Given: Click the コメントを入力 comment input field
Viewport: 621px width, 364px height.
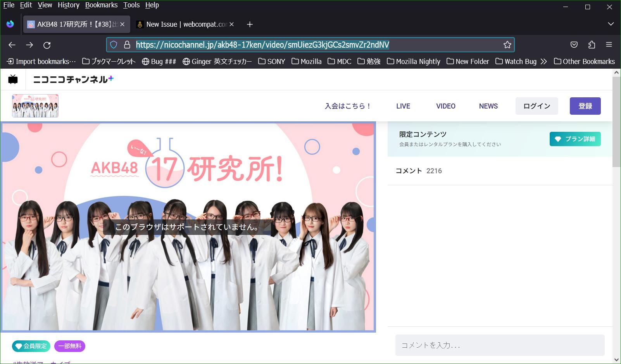Looking at the screenshot, I should (500, 345).
